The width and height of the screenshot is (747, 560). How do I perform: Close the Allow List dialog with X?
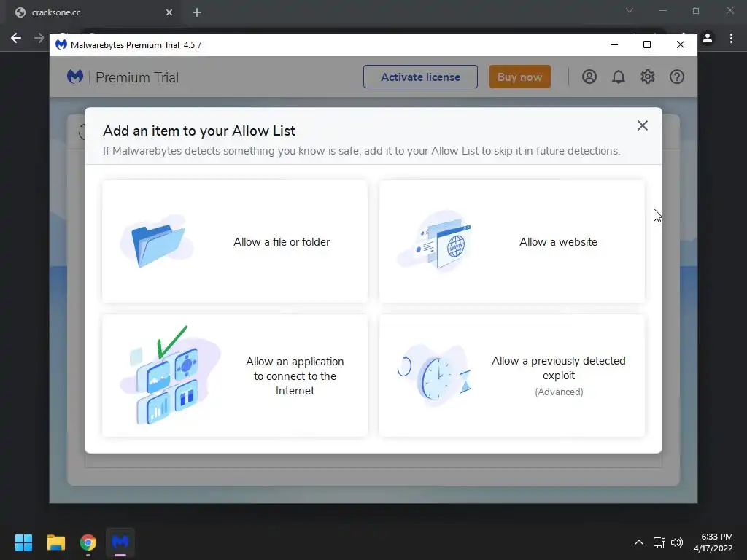pyautogui.click(x=642, y=125)
